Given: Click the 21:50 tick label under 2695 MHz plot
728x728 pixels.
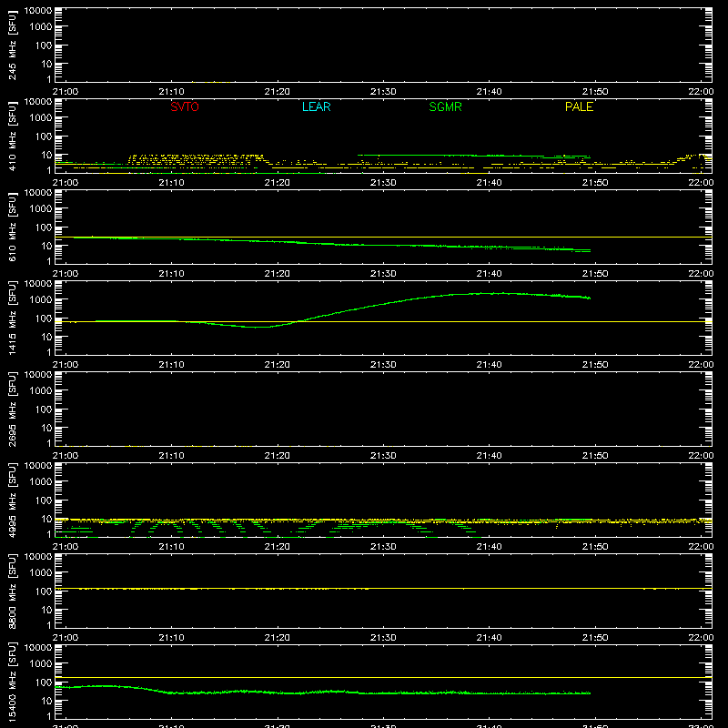Looking at the screenshot, I should [595, 456].
